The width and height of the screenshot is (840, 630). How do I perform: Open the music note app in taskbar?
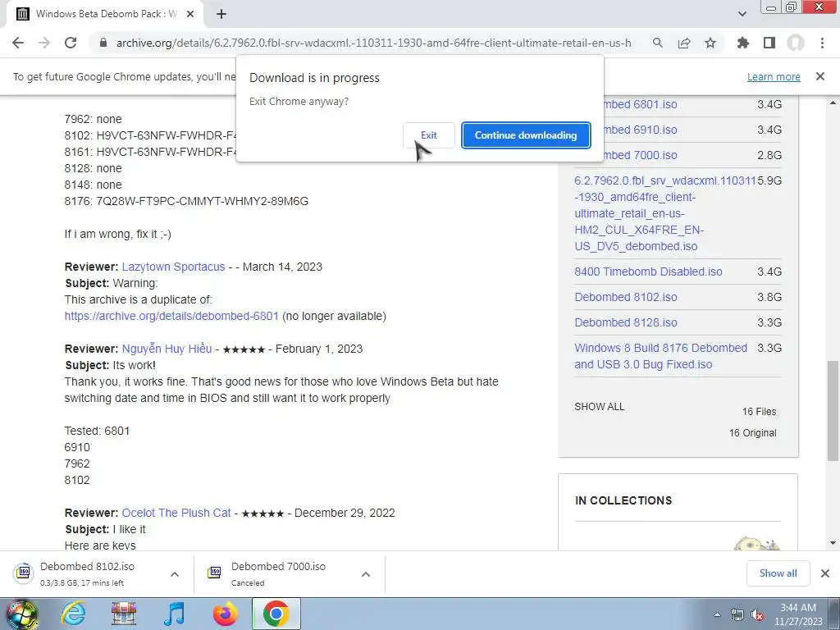(174, 614)
